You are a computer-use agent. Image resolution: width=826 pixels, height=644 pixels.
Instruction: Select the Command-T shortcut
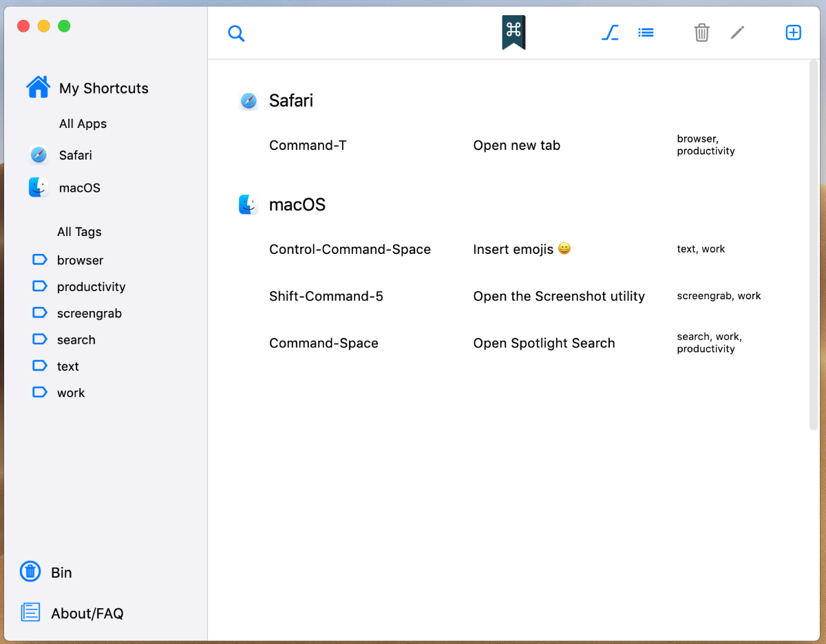point(308,145)
